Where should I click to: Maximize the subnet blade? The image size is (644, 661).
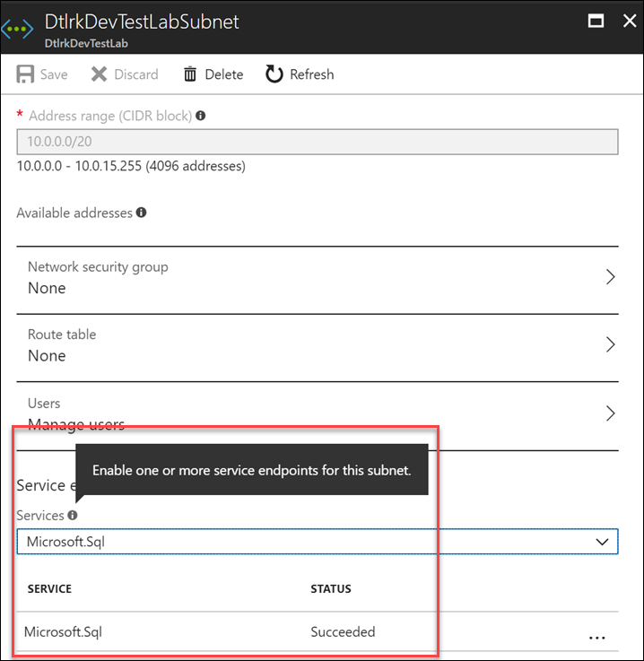596,21
